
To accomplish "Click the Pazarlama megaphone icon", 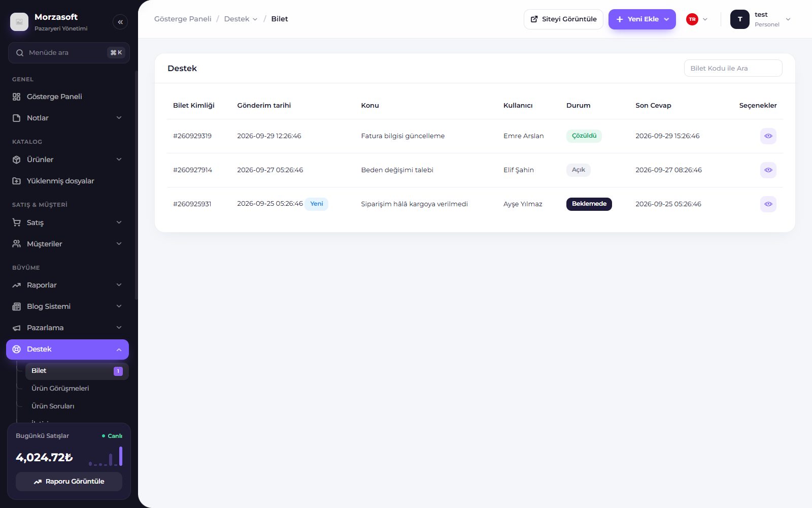I will coord(17,328).
